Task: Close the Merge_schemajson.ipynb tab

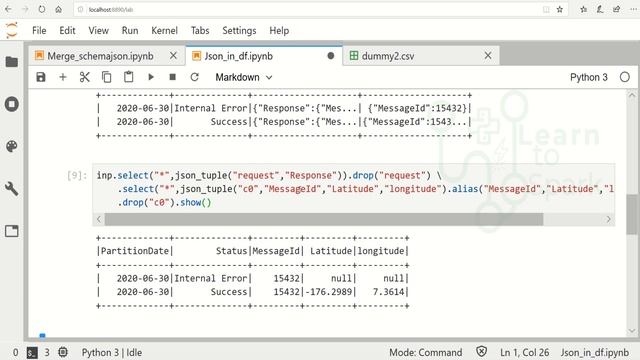Action: coord(173,56)
